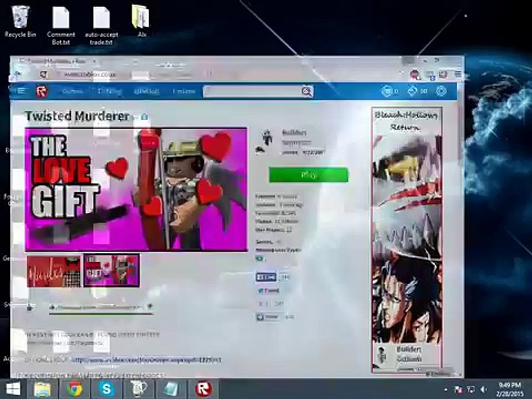Open Skype from the taskbar
532x399 pixels.
[x=106, y=389]
